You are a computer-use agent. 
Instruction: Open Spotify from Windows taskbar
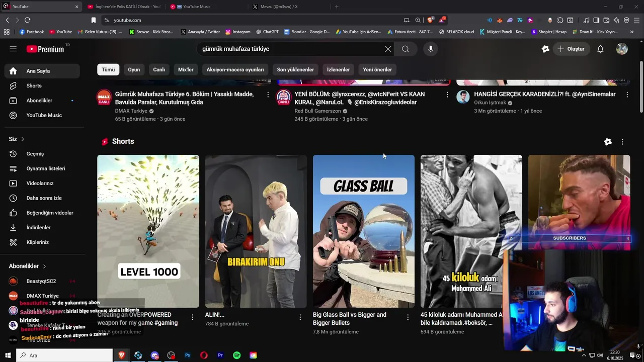(x=236, y=355)
